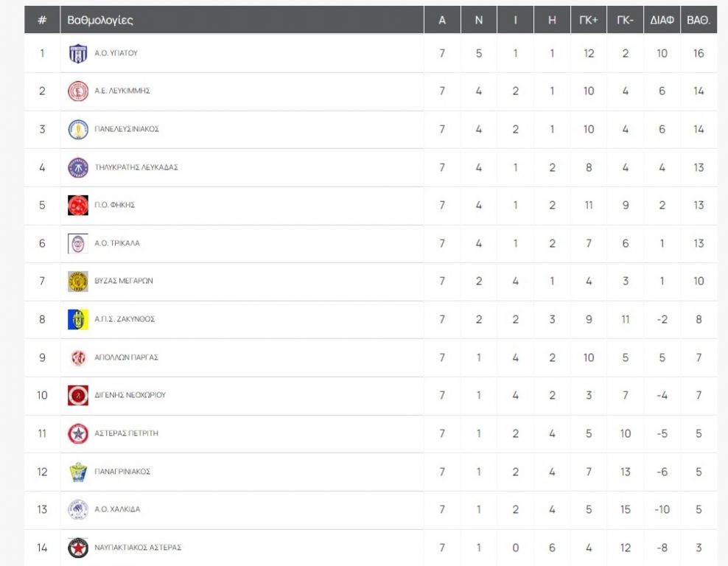Click the Ναυπακτιακός Αστέρας team crest

click(x=78, y=548)
